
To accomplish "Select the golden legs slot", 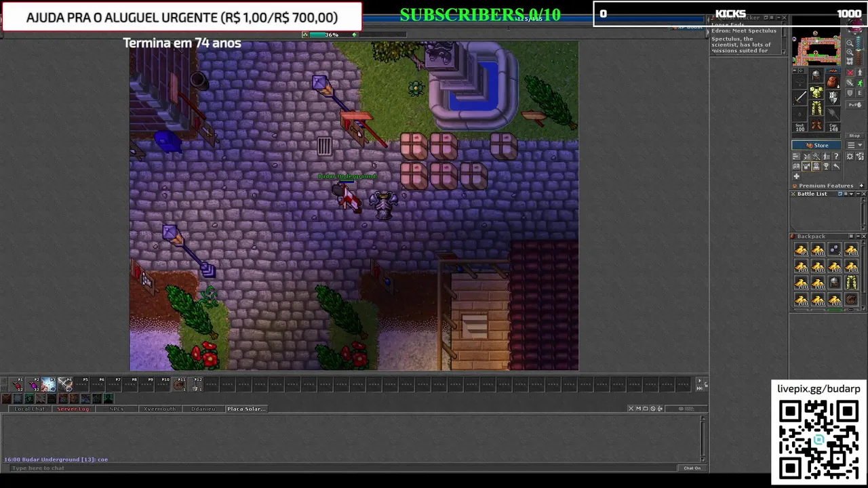I will pyautogui.click(x=816, y=108).
